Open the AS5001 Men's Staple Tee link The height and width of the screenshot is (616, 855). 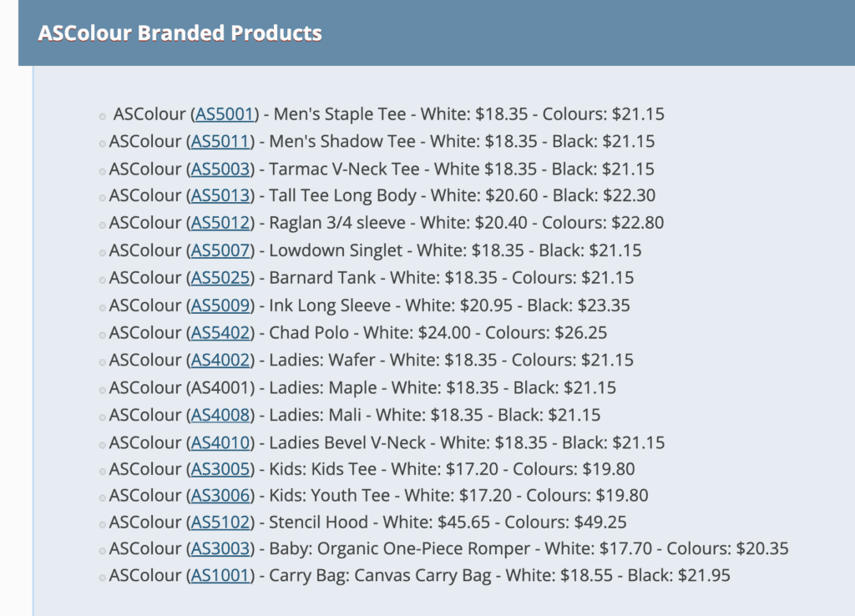(x=220, y=114)
